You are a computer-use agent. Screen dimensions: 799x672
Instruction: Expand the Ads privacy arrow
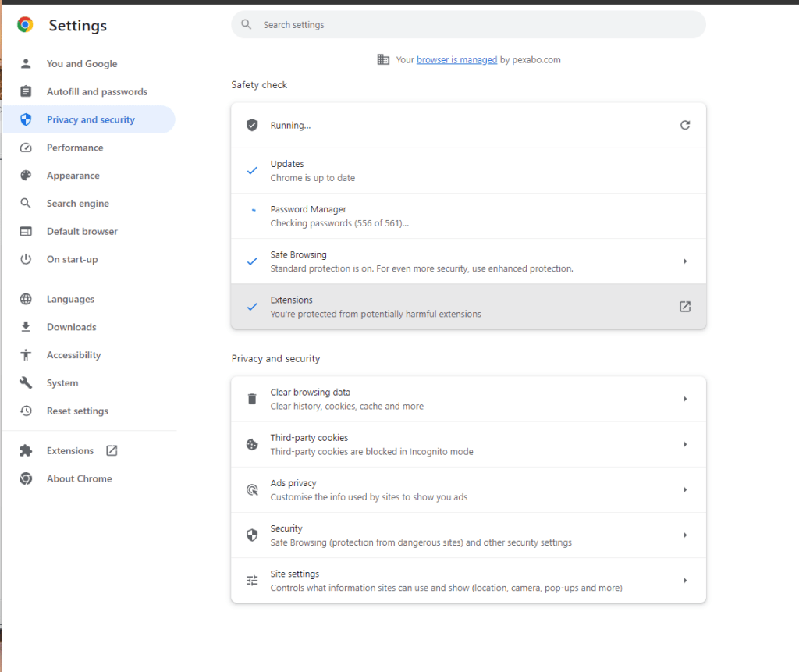[685, 489]
